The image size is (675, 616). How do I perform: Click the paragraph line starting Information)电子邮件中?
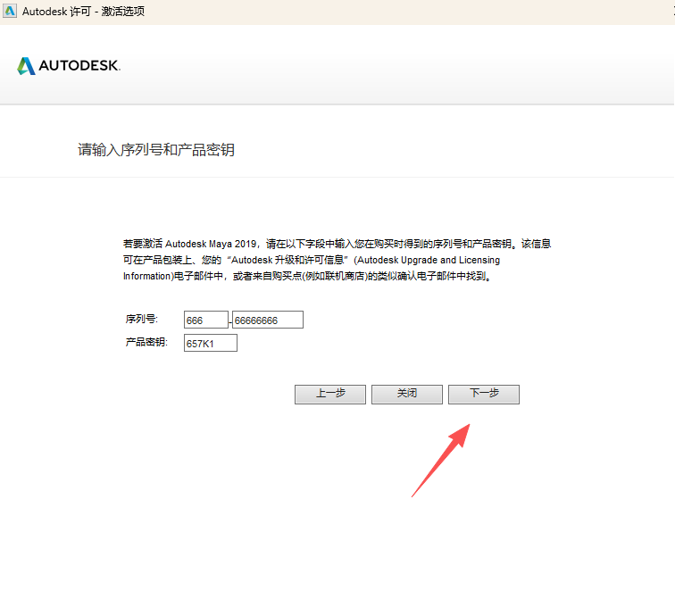(x=307, y=277)
